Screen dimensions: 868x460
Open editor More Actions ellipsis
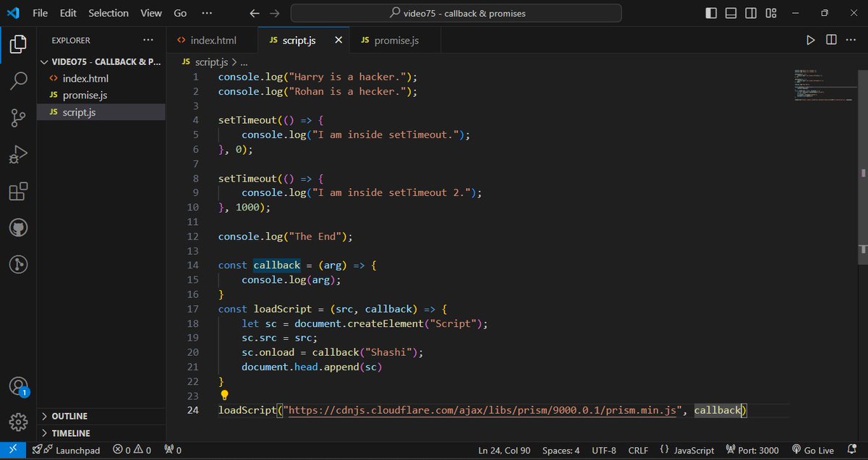tap(851, 40)
